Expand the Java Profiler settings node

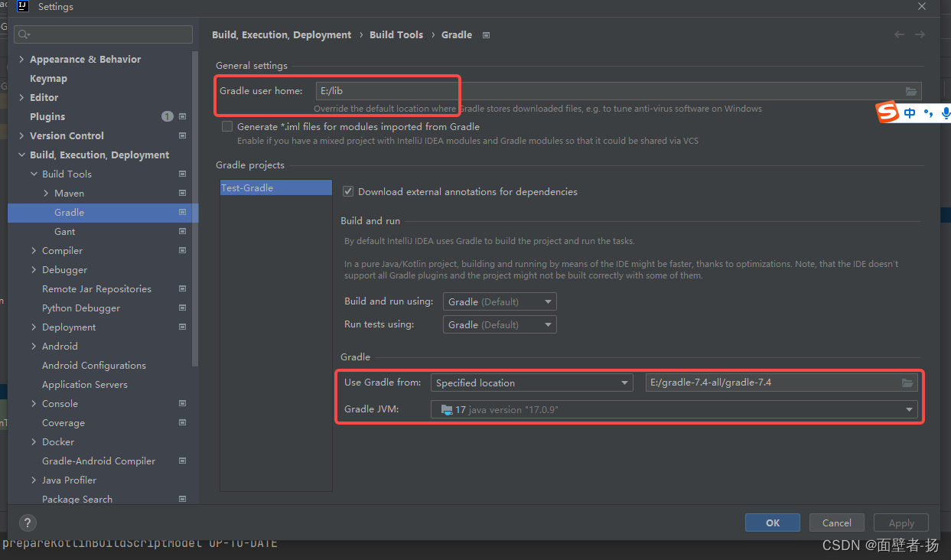click(34, 480)
